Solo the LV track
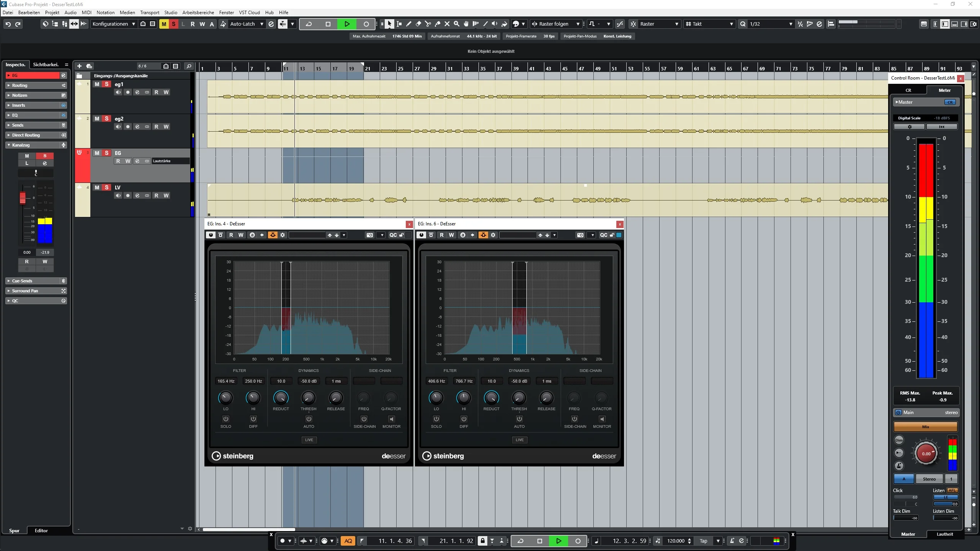This screenshot has height=551, width=980. click(x=107, y=187)
